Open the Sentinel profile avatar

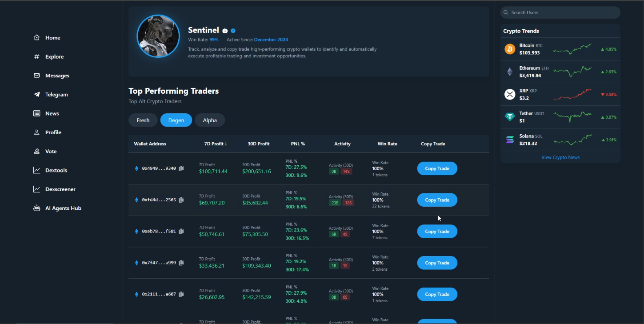[158, 36]
